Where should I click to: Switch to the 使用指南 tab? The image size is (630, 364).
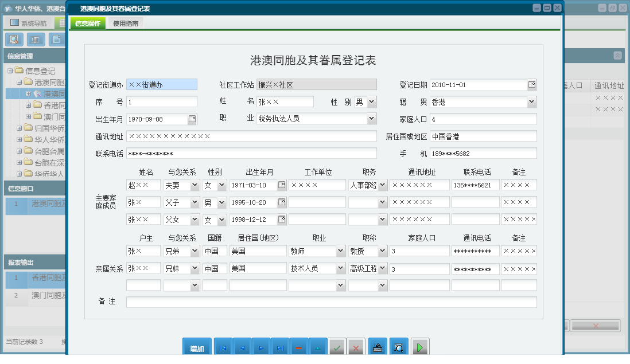coord(126,24)
